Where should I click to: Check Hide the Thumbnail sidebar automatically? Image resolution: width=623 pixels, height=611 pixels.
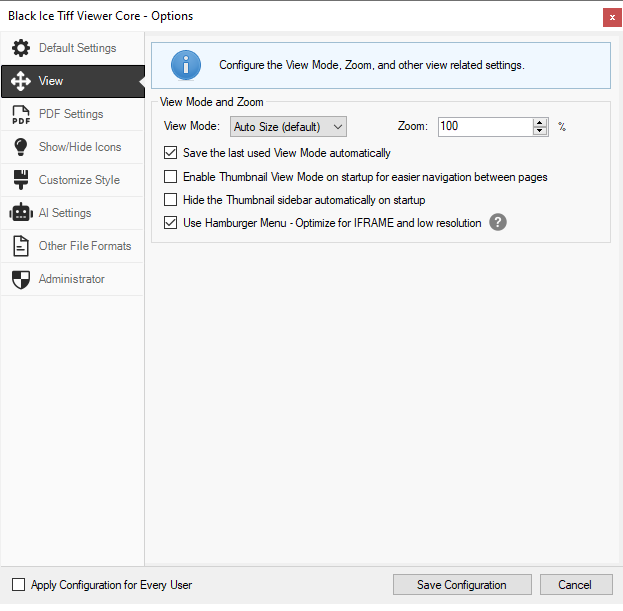click(170, 199)
